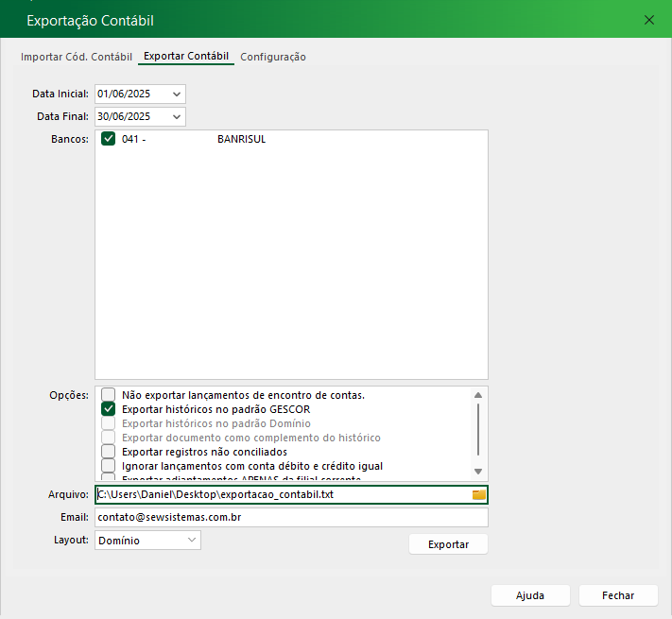The height and width of the screenshot is (619, 672).
Task: Select the Exportar Contábil tab
Action: click(x=186, y=57)
